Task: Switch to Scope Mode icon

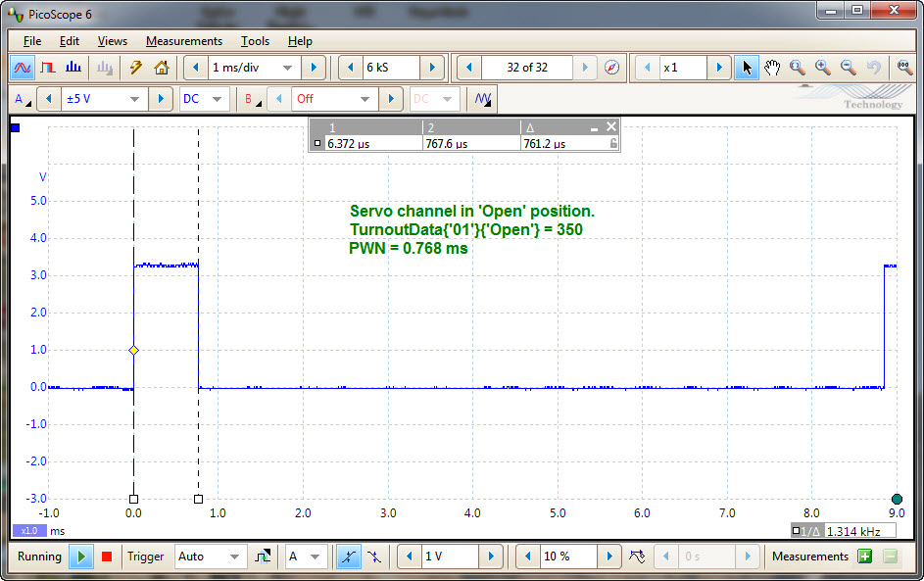Action: 23,68
